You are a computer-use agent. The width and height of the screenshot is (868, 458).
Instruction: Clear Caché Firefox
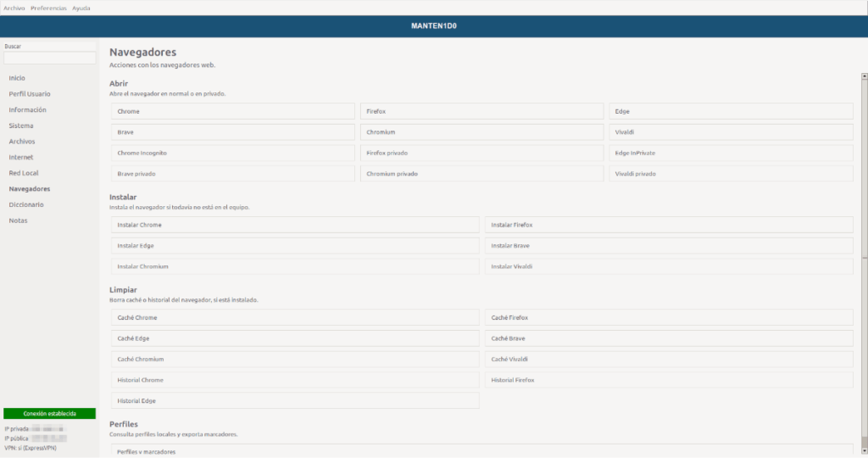(x=669, y=317)
